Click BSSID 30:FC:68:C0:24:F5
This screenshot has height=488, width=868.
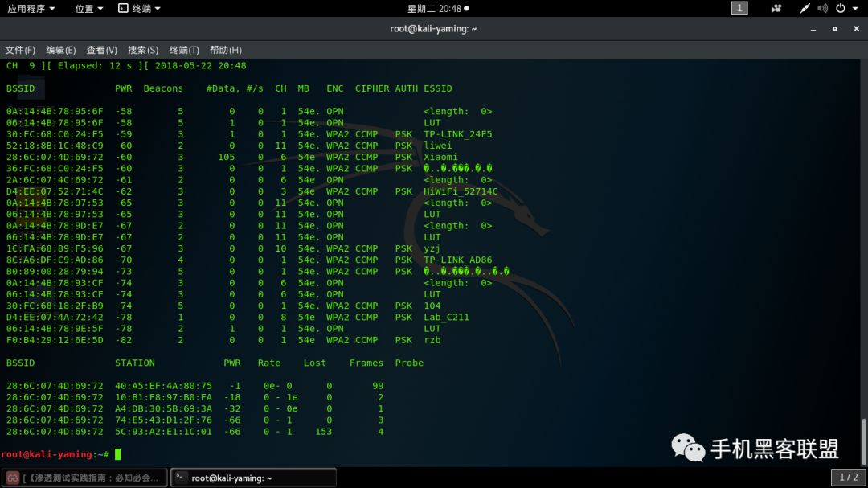55,134
